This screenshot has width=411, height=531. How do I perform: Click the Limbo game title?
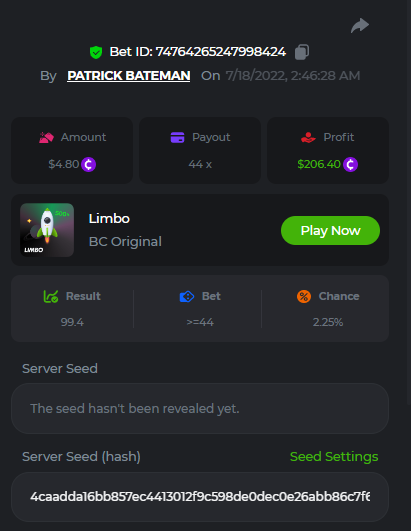[109, 219]
